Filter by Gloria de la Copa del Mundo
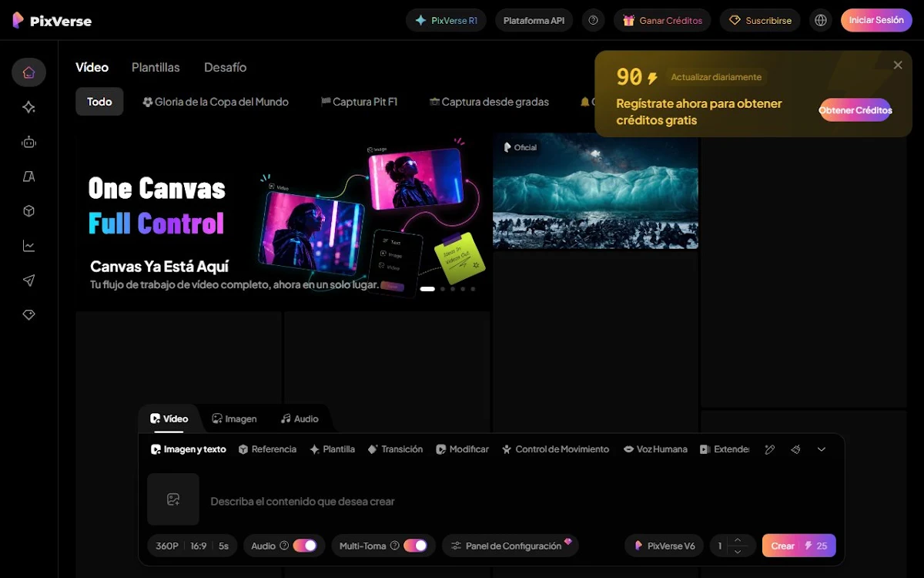This screenshot has height=578, width=924. click(x=216, y=102)
